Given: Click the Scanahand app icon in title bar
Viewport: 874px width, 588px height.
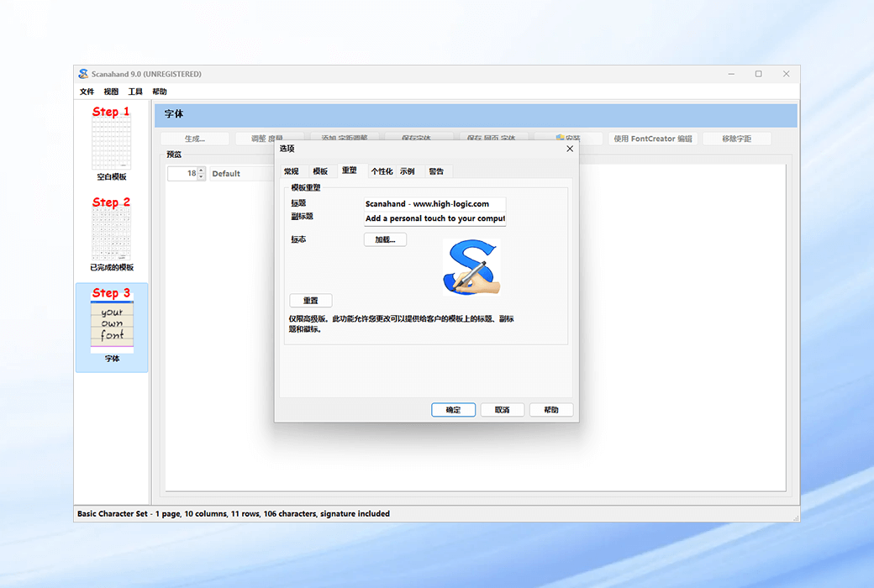Looking at the screenshot, I should click(x=83, y=74).
